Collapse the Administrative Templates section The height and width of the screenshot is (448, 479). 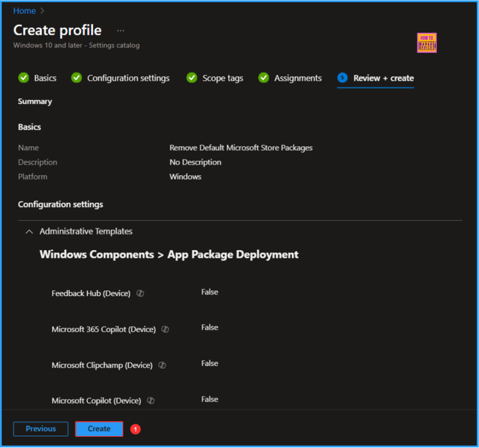pos(29,232)
